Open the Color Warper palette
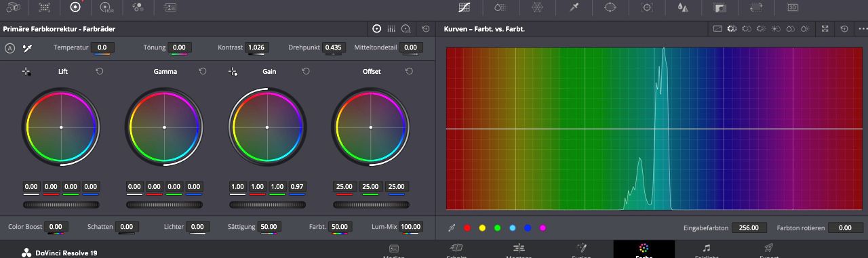 500,7
